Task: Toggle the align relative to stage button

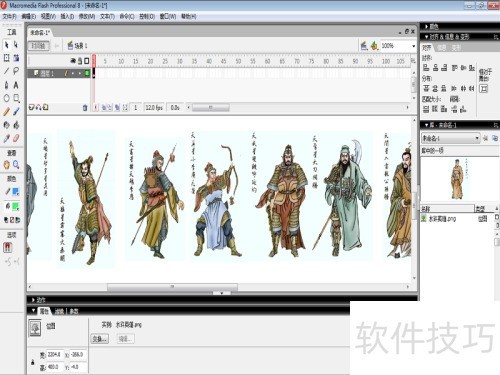Action: (x=484, y=88)
